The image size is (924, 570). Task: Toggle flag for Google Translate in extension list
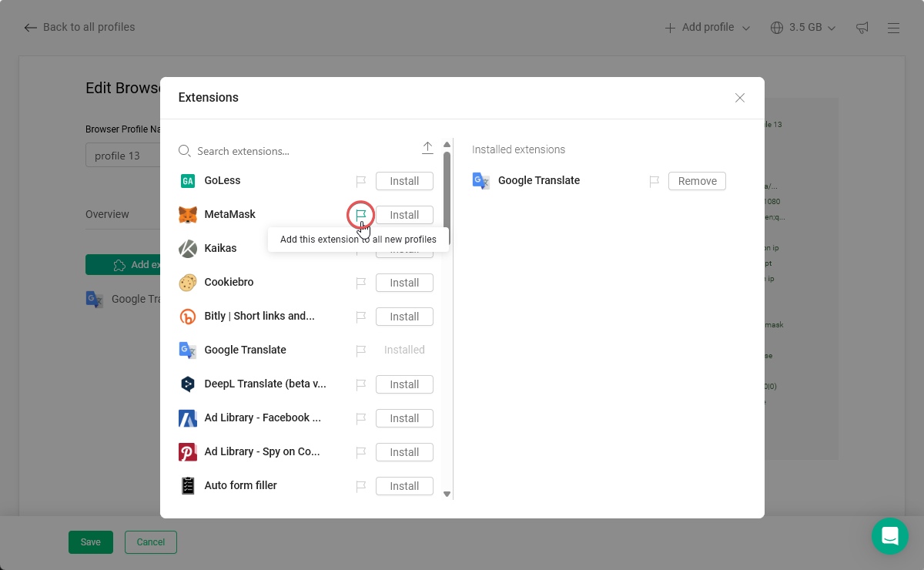pyautogui.click(x=360, y=350)
